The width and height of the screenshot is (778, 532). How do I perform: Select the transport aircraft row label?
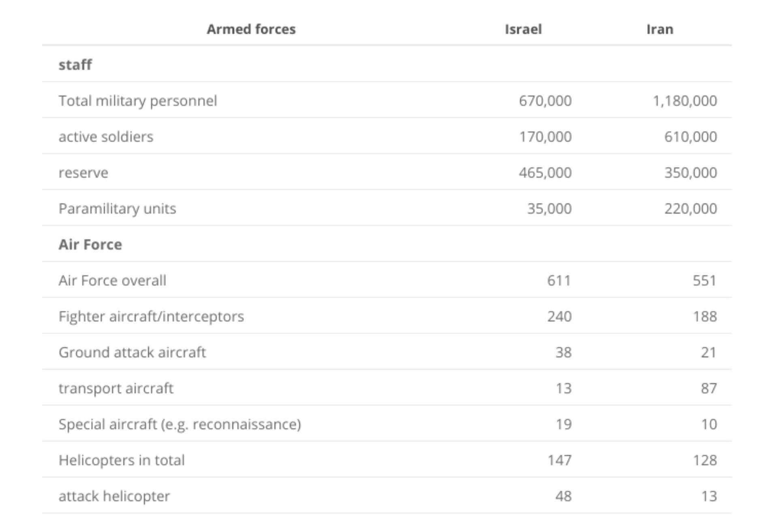coord(116,389)
